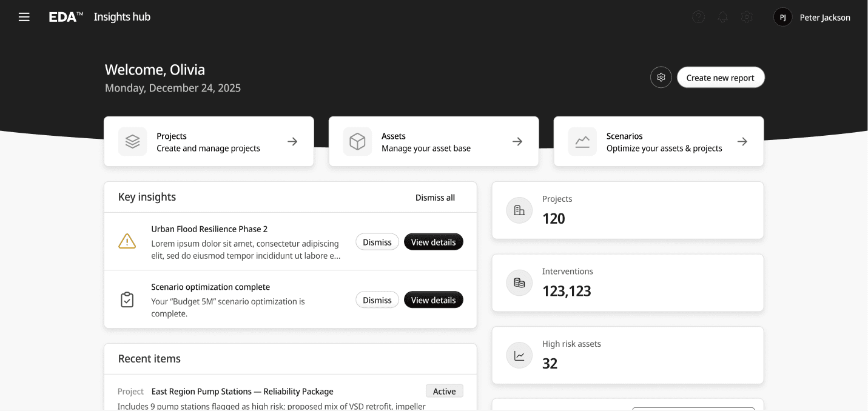Click the chart icon in High risk assets
This screenshot has width=868, height=411.
click(x=519, y=356)
